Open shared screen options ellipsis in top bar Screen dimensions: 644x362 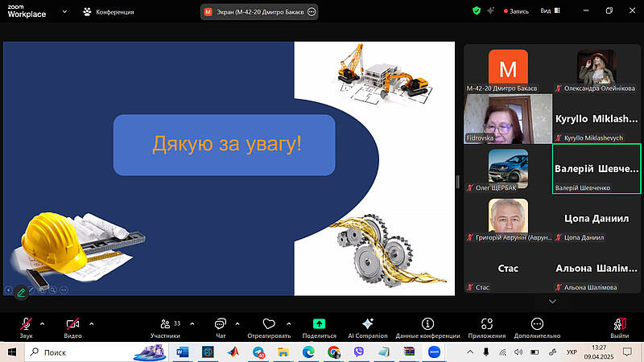tap(312, 12)
